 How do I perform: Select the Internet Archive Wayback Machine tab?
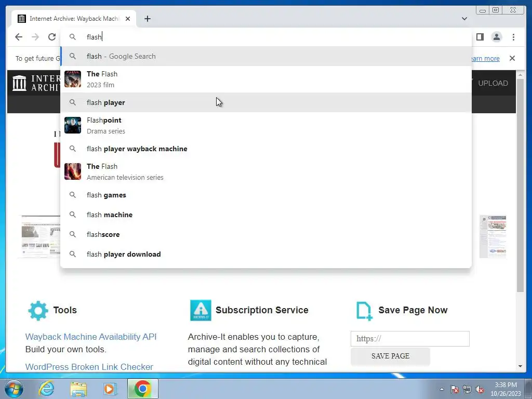(x=74, y=19)
